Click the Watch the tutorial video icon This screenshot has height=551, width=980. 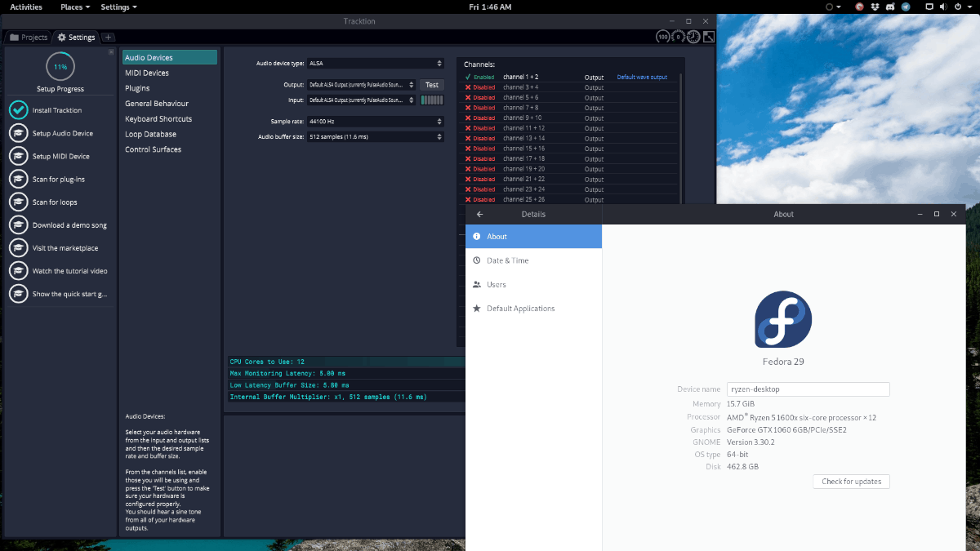18,271
